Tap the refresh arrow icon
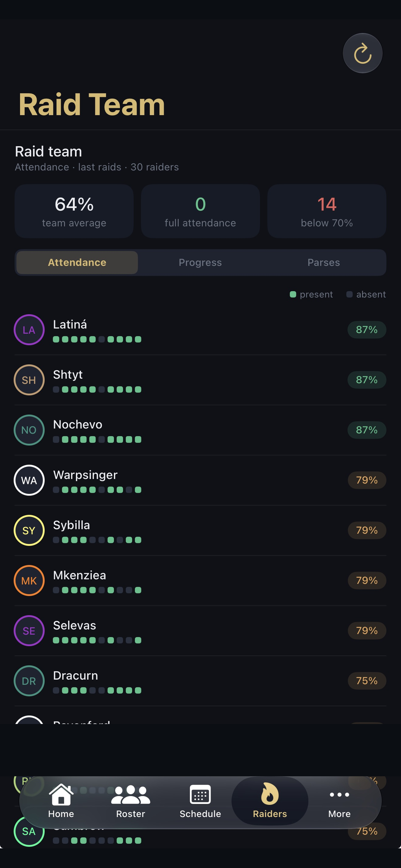The image size is (401, 868). pyautogui.click(x=362, y=53)
